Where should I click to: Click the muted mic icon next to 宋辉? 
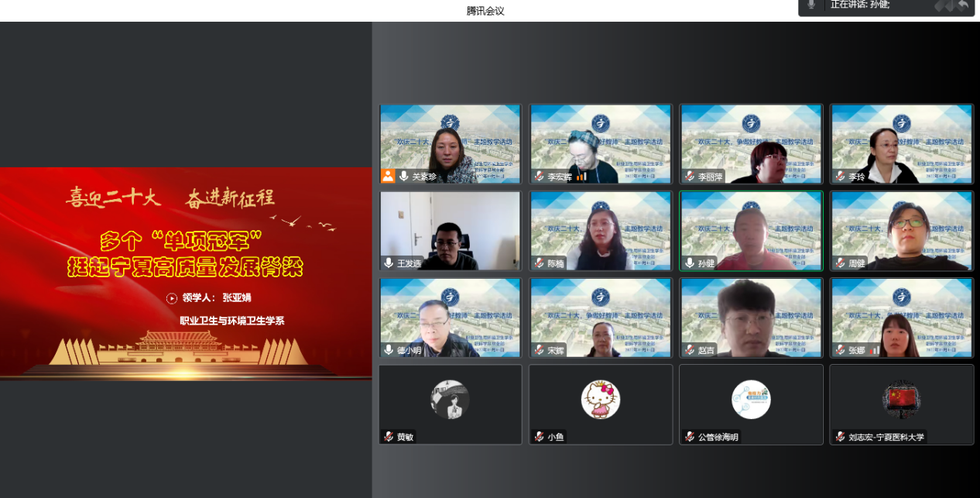coord(539,350)
